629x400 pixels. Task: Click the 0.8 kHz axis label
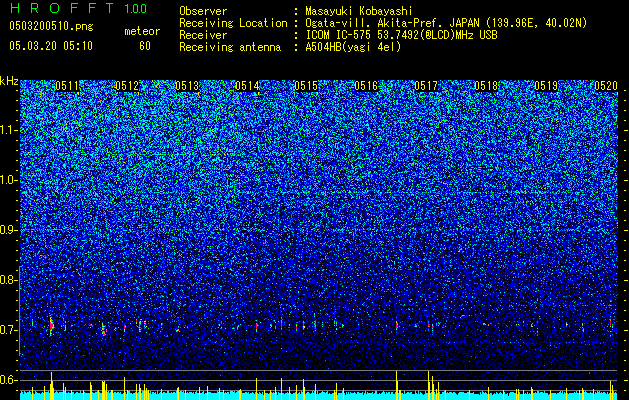click(7, 280)
